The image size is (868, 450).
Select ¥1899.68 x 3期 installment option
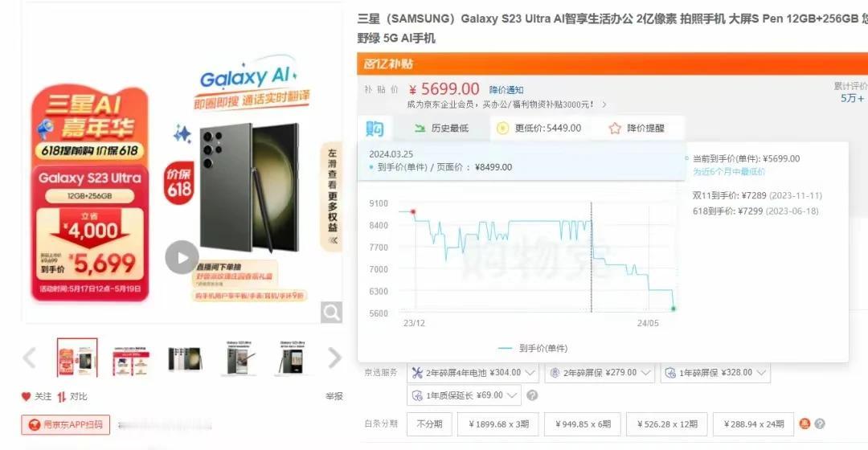[499, 424]
